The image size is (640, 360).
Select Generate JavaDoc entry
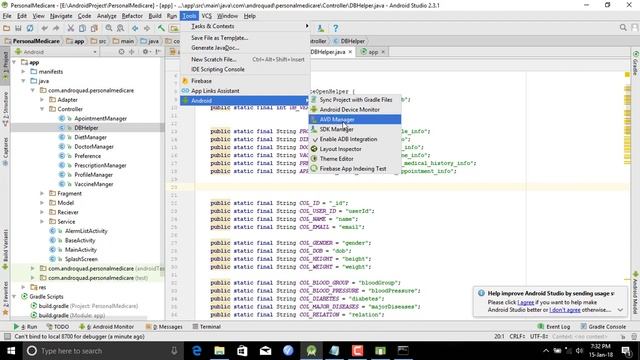tap(245, 48)
